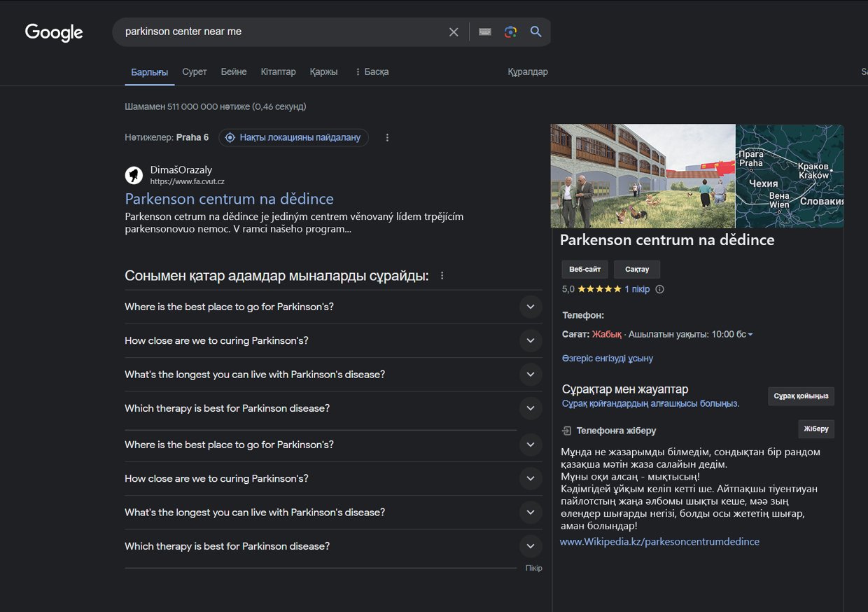This screenshot has width=868, height=612.
Task: Click the magnifier search icon
Action: [x=536, y=32]
